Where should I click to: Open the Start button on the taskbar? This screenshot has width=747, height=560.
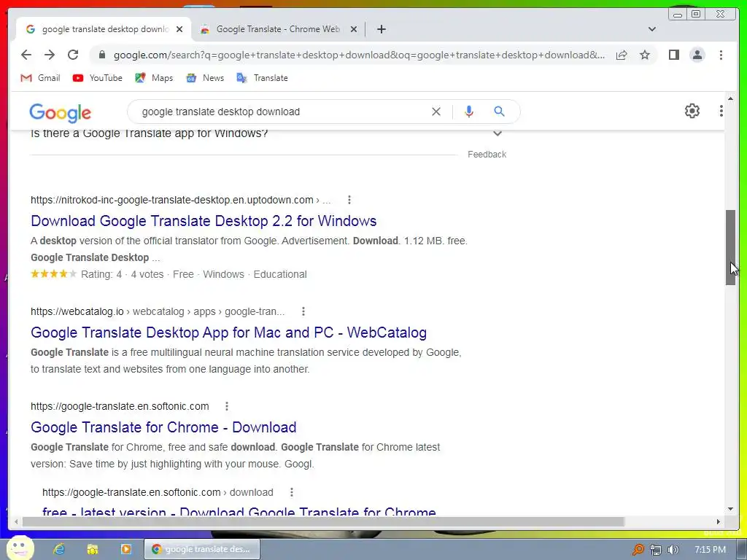tap(20, 549)
